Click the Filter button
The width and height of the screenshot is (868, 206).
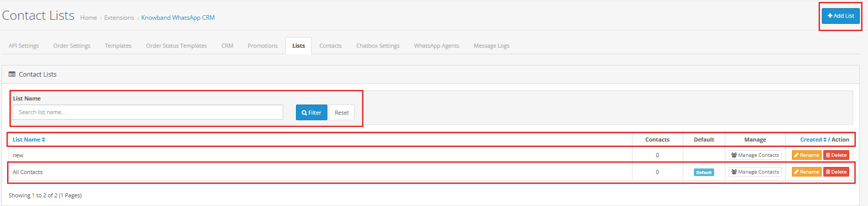312,113
